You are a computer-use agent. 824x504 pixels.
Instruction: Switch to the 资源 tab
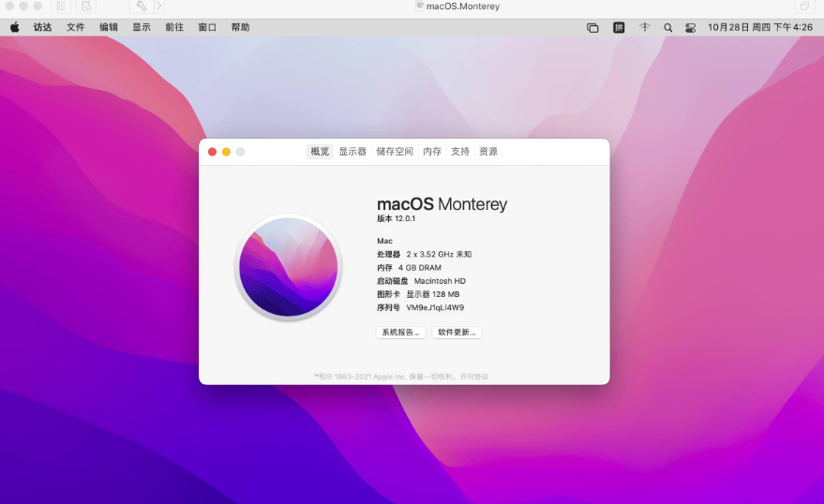pos(488,152)
